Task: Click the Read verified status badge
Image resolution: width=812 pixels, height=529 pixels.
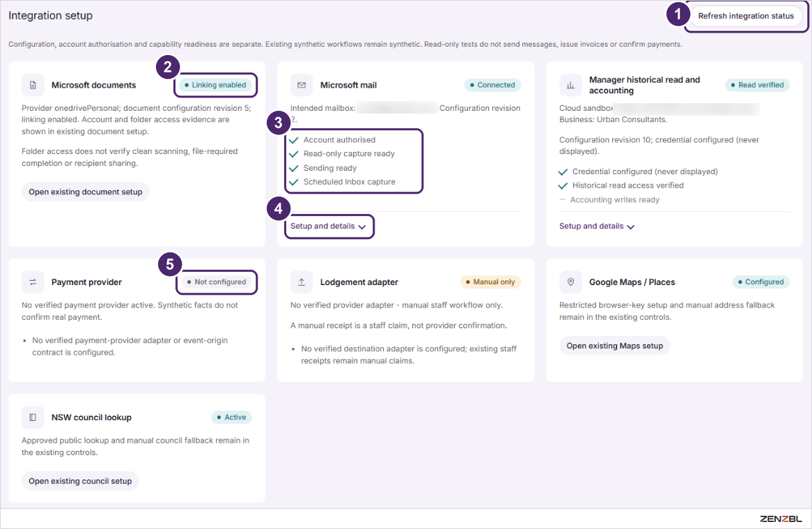Action: (x=757, y=85)
